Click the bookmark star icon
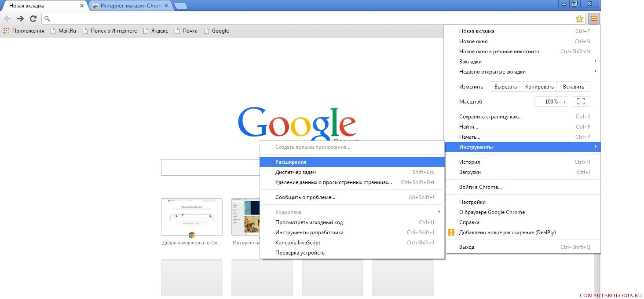 [x=579, y=18]
